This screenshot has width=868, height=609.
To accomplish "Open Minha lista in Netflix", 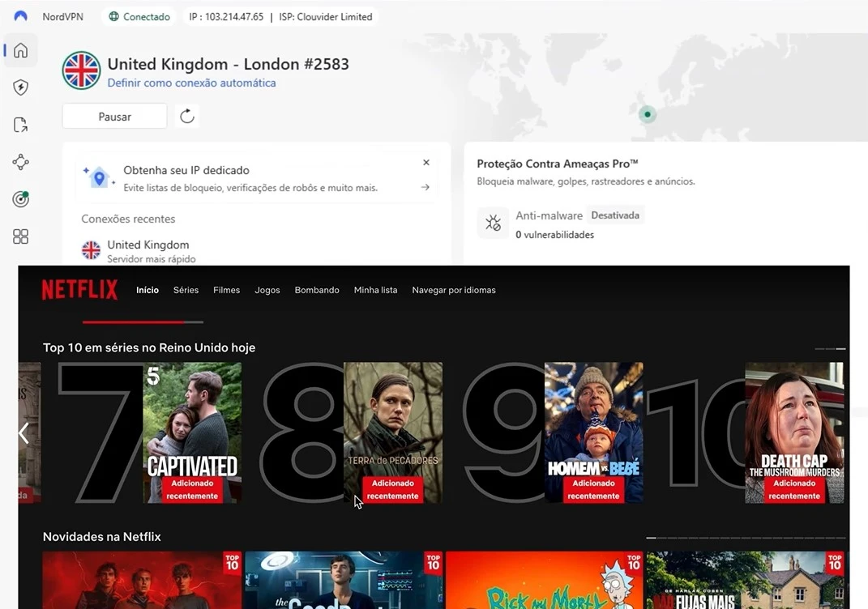I will (375, 290).
